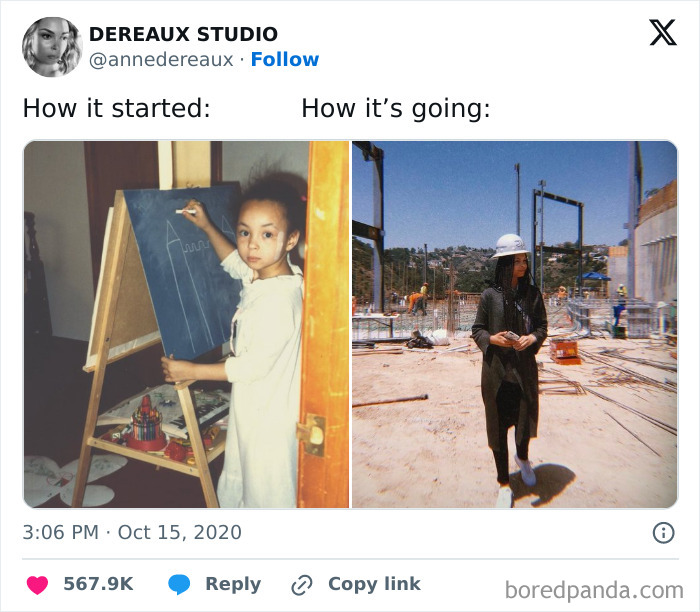This screenshot has width=700, height=612.
Task: Open the construction site hard hat photo
Action: pyautogui.click(x=515, y=325)
